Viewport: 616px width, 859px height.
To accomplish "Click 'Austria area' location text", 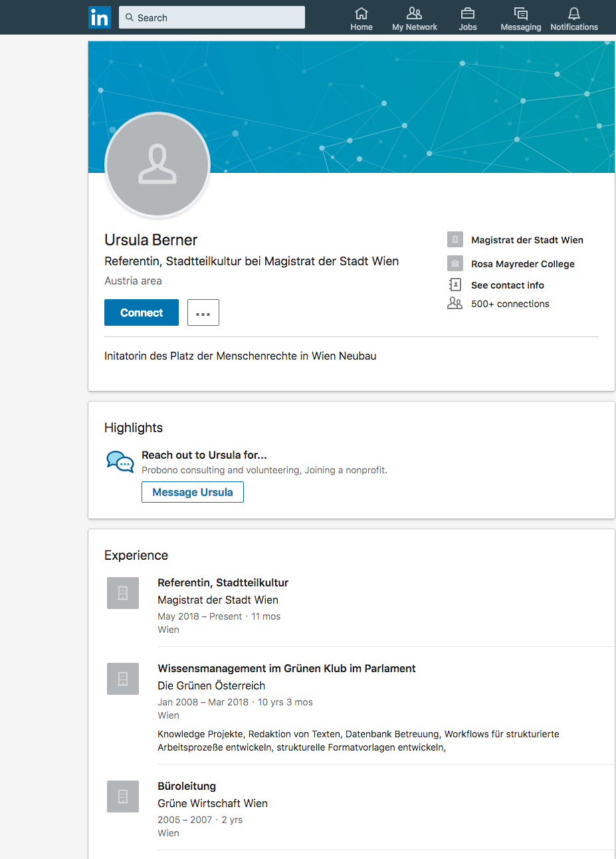I will [133, 281].
